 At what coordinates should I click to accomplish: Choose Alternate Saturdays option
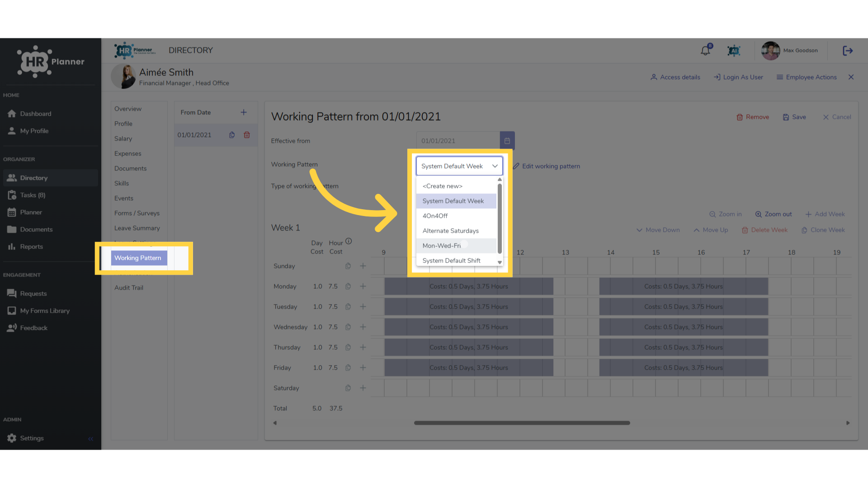tap(456, 231)
